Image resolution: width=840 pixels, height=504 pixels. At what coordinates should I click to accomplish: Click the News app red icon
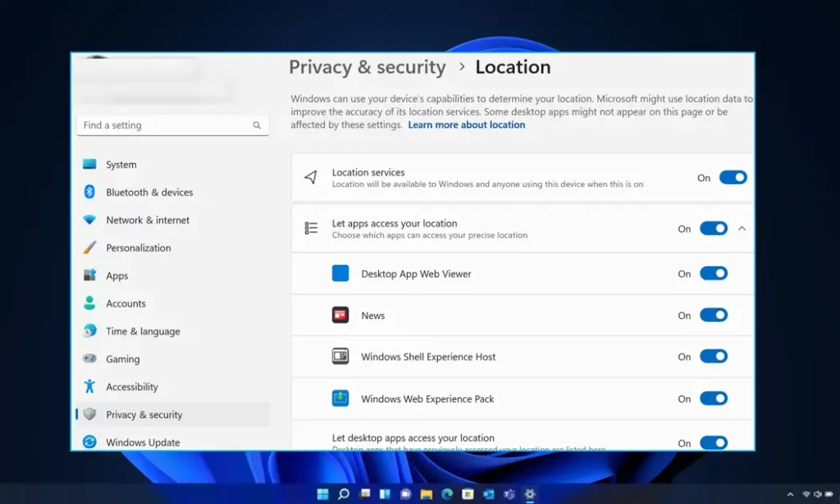[x=340, y=316]
